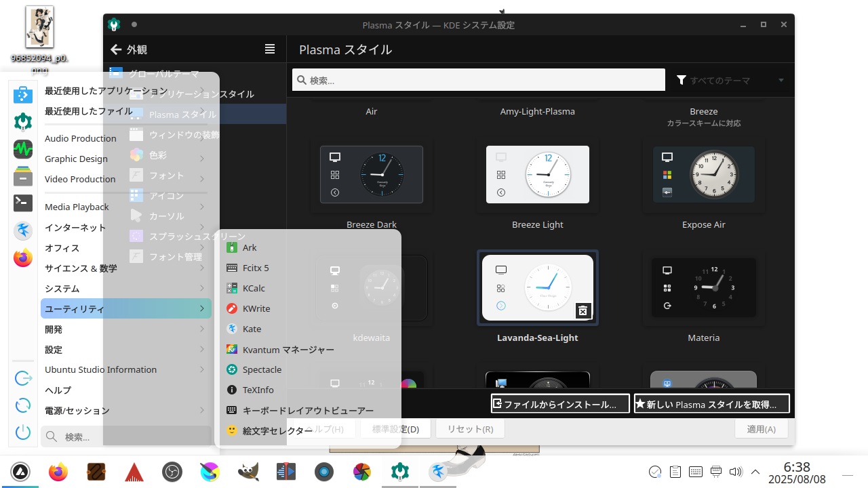The width and height of the screenshot is (868, 488).
Task: Show hidden system tray icons arrow
Action: click(x=755, y=472)
